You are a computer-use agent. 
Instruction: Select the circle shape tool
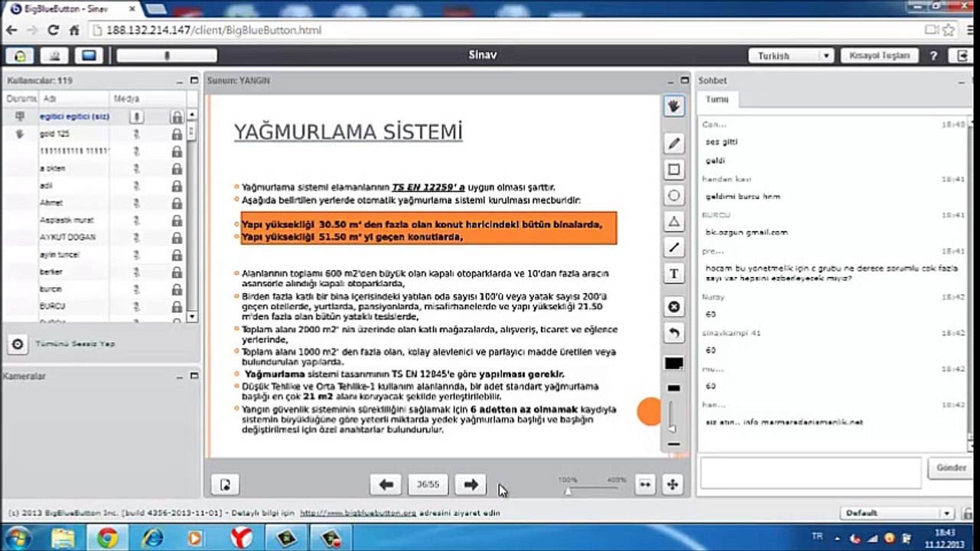(674, 195)
